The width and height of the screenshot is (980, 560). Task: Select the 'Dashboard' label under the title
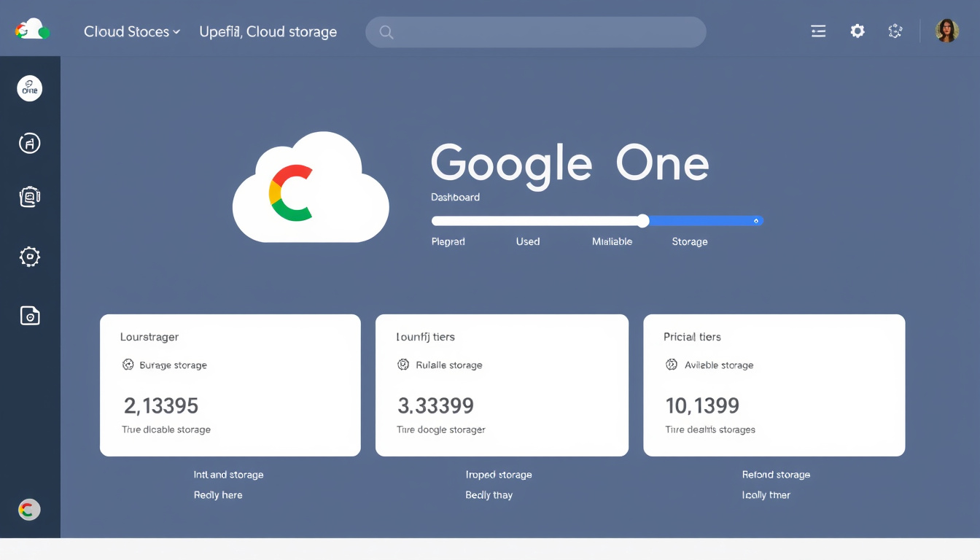455,197
